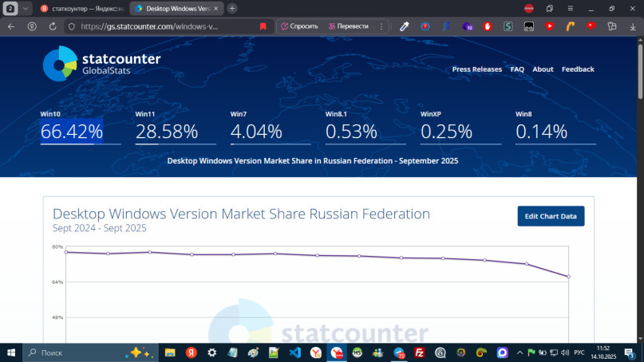Click the red bookmark icon in address bar
The image size is (644, 362).
tap(263, 26)
